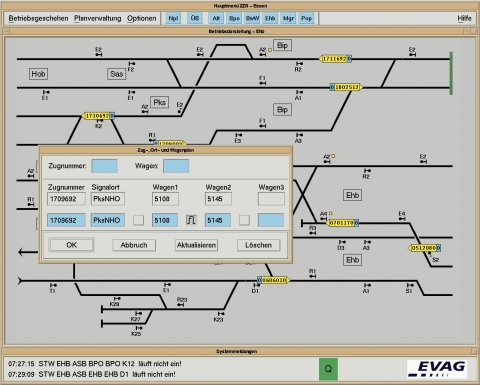Toggle the coupling-step checkbox between 5108 and 5145

click(x=191, y=220)
